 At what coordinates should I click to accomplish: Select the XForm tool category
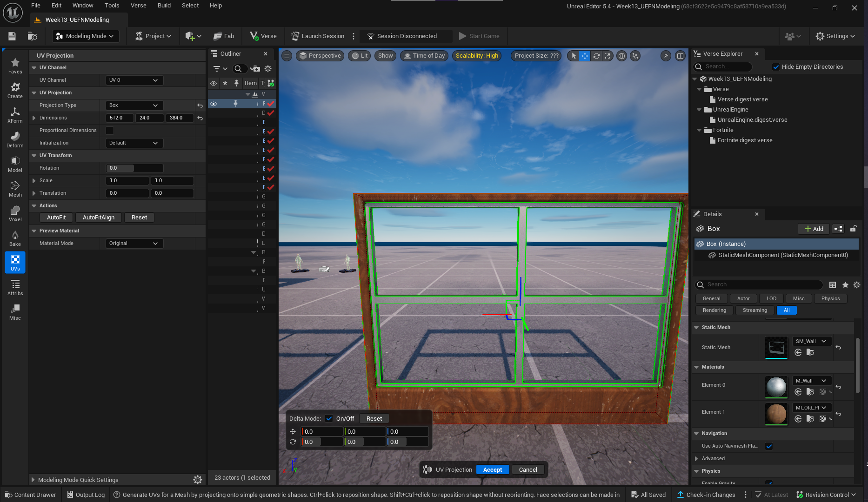pyautogui.click(x=15, y=115)
